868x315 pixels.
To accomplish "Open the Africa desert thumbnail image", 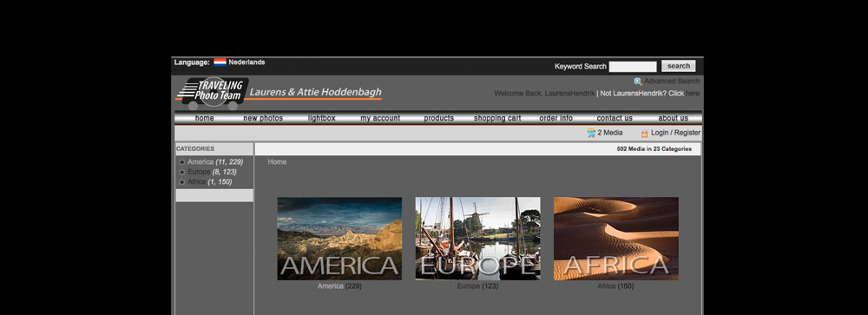I will [x=616, y=239].
